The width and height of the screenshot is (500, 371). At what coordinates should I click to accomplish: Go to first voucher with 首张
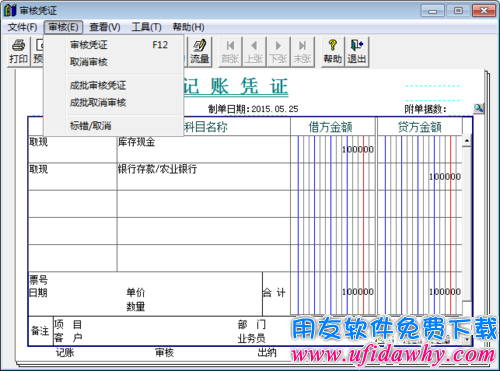[x=230, y=52]
